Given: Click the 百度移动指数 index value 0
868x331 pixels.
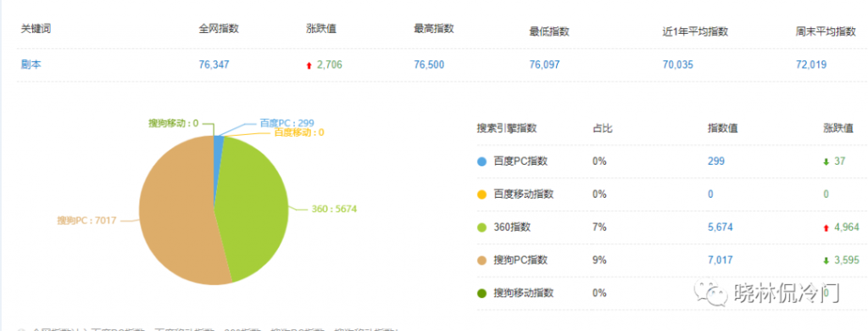Looking at the screenshot, I should (710, 194).
